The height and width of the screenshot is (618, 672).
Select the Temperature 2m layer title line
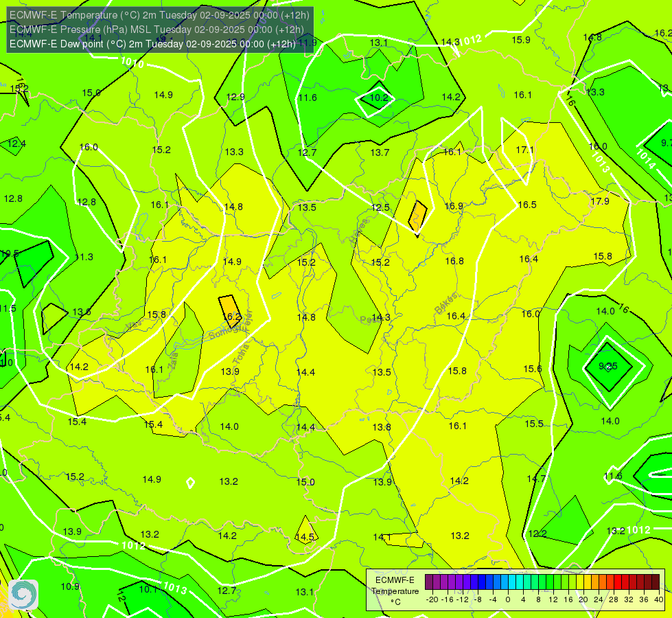pyautogui.click(x=159, y=15)
